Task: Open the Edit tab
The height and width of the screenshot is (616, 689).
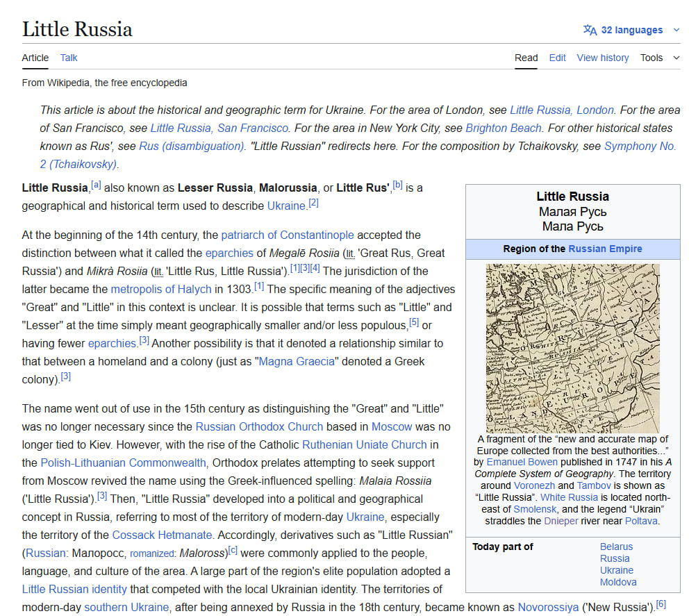Action: tap(557, 58)
